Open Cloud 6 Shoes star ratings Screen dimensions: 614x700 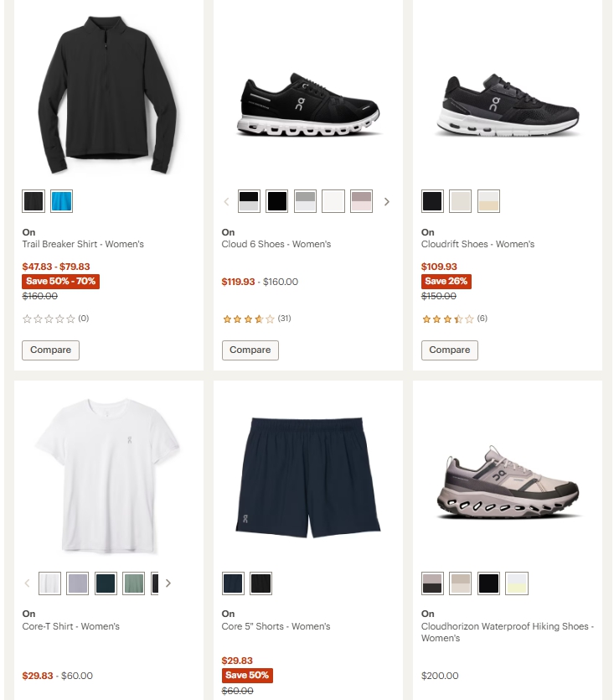click(x=249, y=319)
